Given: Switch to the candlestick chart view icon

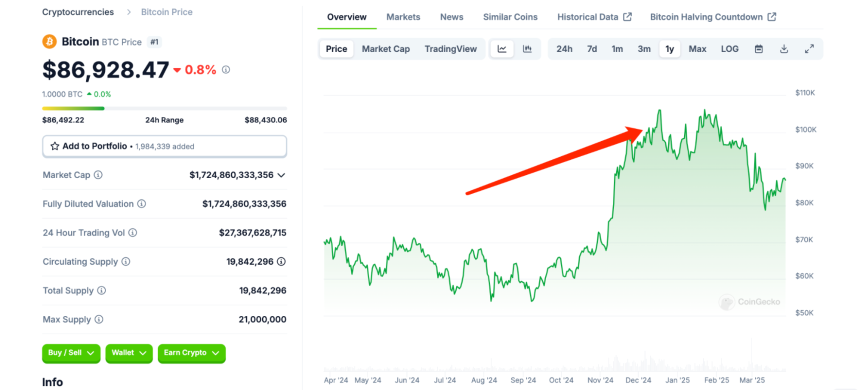Looking at the screenshot, I should click(527, 49).
